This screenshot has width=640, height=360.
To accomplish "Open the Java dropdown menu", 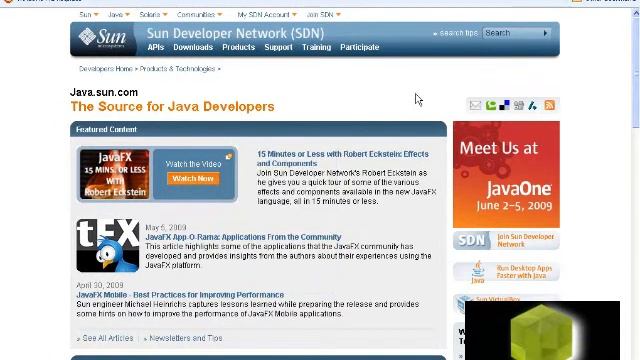I will 119,15.
